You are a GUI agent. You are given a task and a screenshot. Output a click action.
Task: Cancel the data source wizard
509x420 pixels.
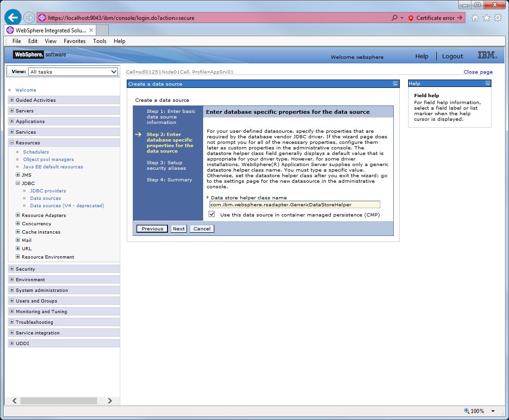(202, 229)
